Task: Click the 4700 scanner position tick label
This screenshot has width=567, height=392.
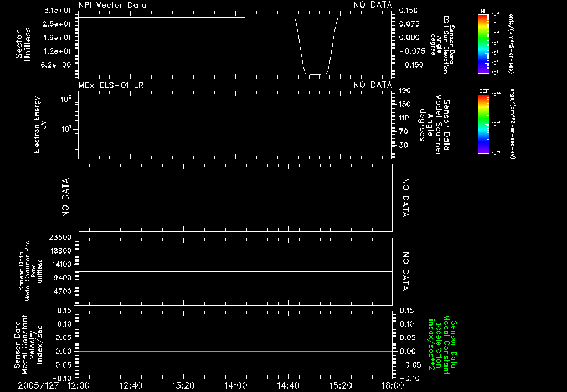Action: [x=62, y=291]
